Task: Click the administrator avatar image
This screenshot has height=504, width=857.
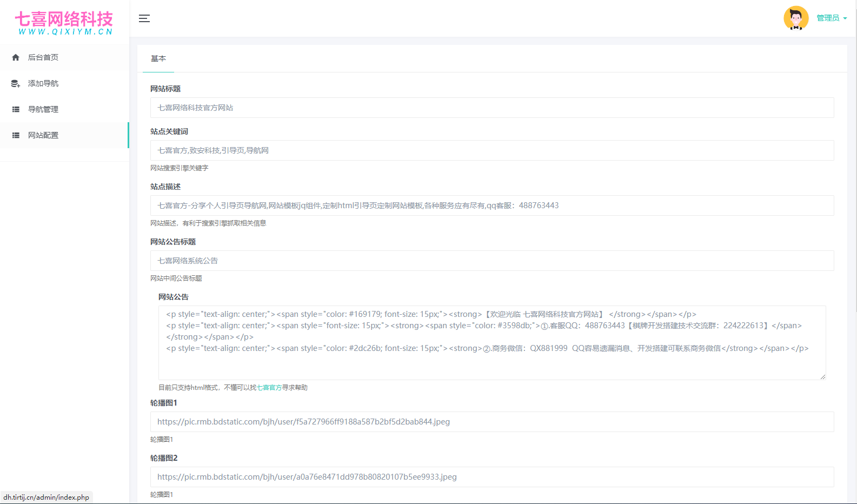Action: (795, 18)
